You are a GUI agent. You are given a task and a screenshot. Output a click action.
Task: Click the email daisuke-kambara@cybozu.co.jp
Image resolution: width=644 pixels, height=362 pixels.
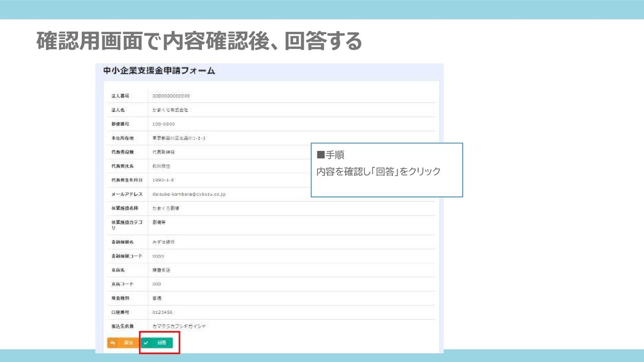pos(189,194)
